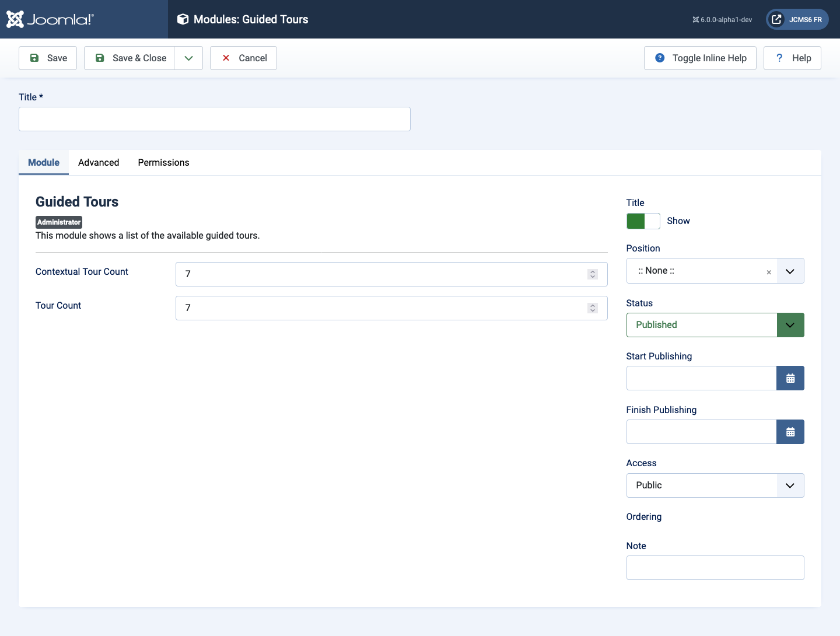Click the Tour Count stepper arrows
Screen dimensions: 840x636
(x=593, y=308)
